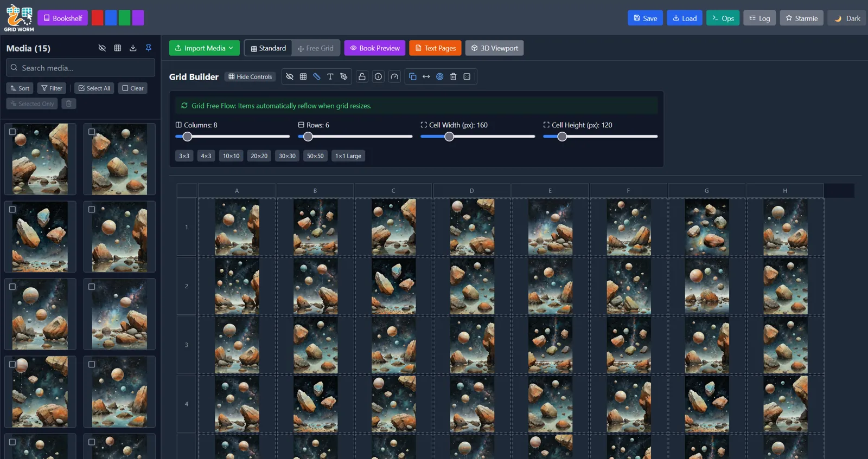This screenshot has height=459, width=868.
Task: Toggle the Selected Only filter
Action: pyautogui.click(x=32, y=104)
